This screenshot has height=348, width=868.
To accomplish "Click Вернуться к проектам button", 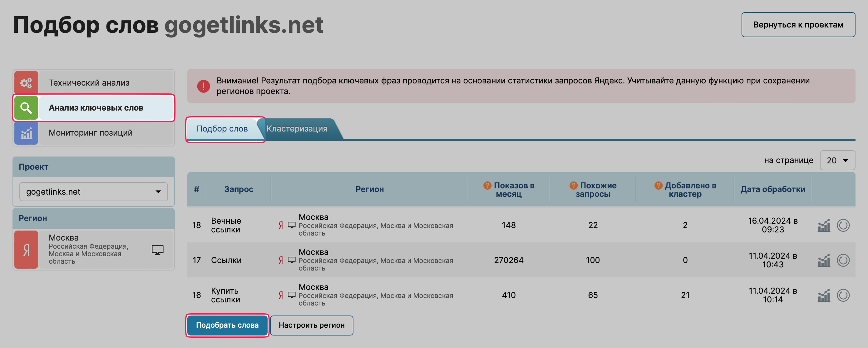I will tap(797, 25).
